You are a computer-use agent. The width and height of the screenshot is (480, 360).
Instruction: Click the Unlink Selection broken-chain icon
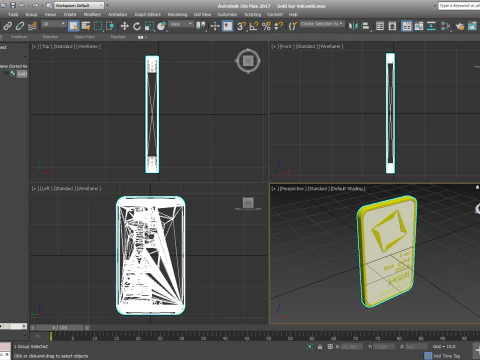coord(20,26)
